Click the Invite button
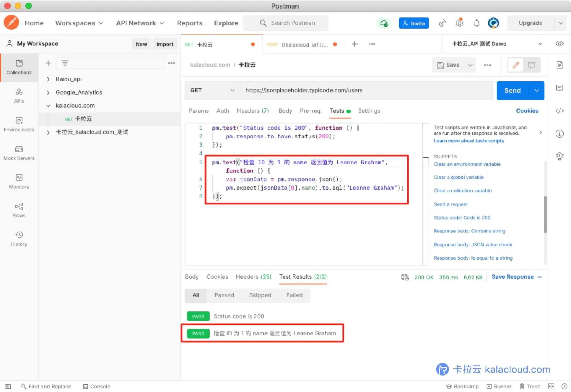The width and height of the screenshot is (571, 392). [x=414, y=23]
